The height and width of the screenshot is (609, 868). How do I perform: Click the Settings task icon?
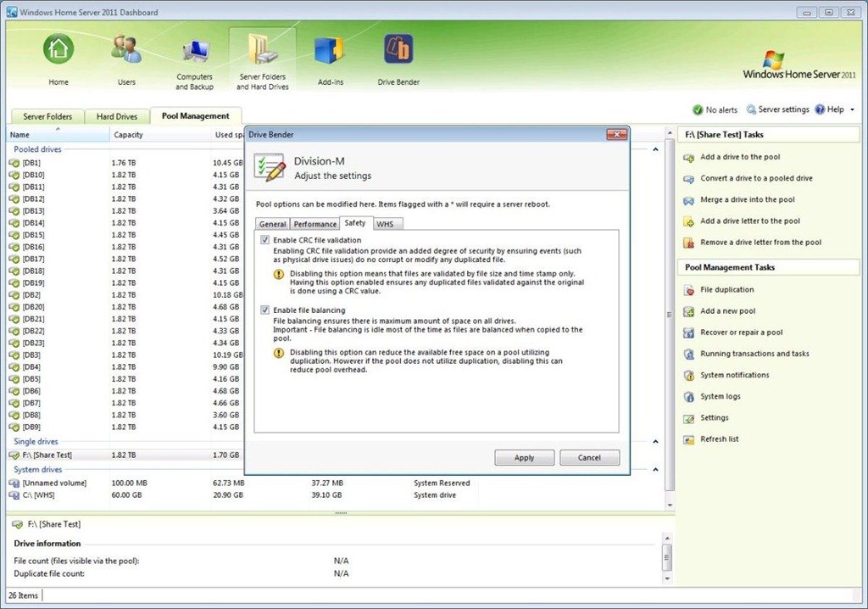(688, 418)
